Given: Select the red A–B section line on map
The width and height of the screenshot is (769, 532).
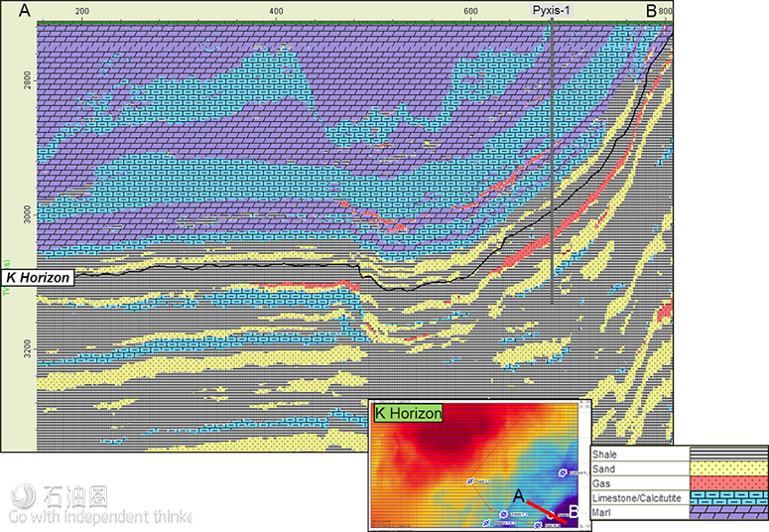Looking at the screenshot, I should (547, 512).
